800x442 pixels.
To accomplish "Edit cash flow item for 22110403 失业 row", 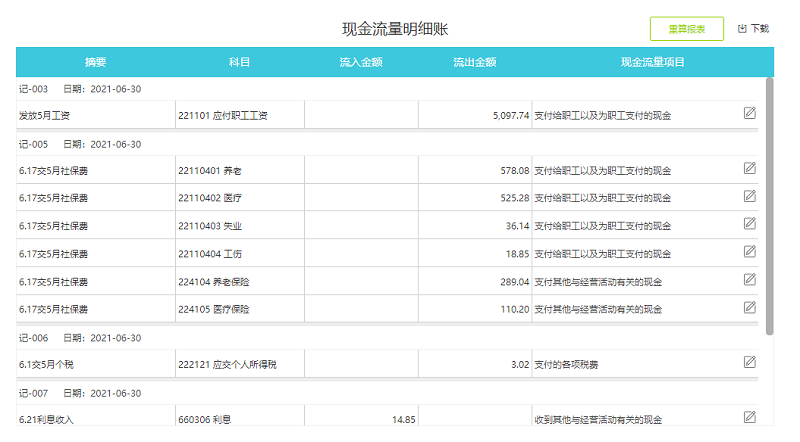I will [749, 223].
